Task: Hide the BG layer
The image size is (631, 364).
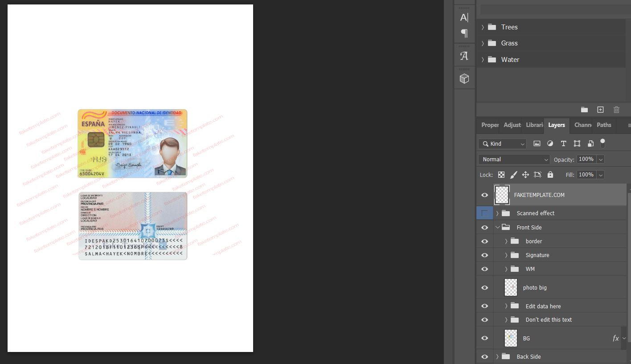Action: 485,338
